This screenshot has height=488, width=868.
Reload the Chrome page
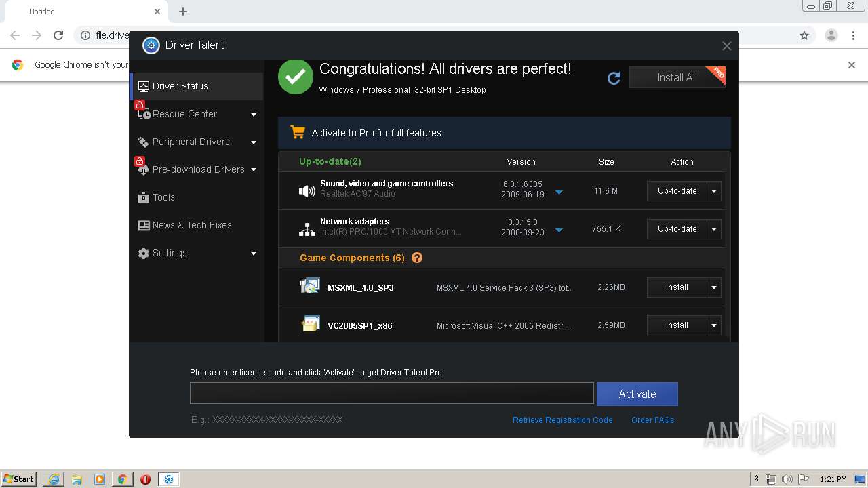(58, 35)
